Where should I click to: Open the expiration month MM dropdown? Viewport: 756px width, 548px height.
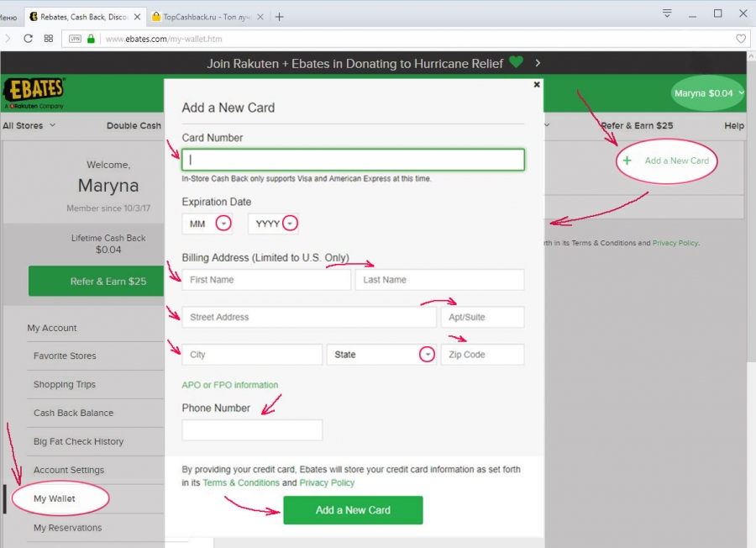(x=207, y=224)
